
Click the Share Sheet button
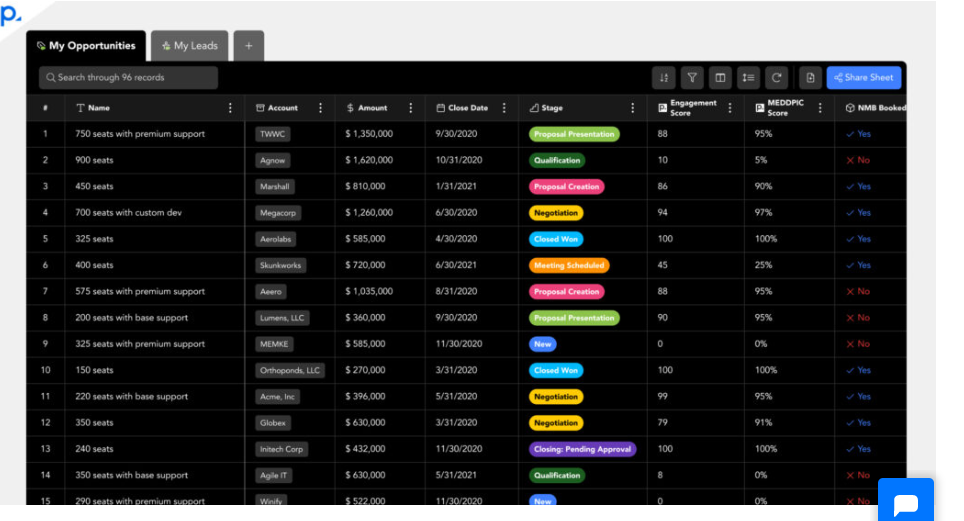coord(864,78)
